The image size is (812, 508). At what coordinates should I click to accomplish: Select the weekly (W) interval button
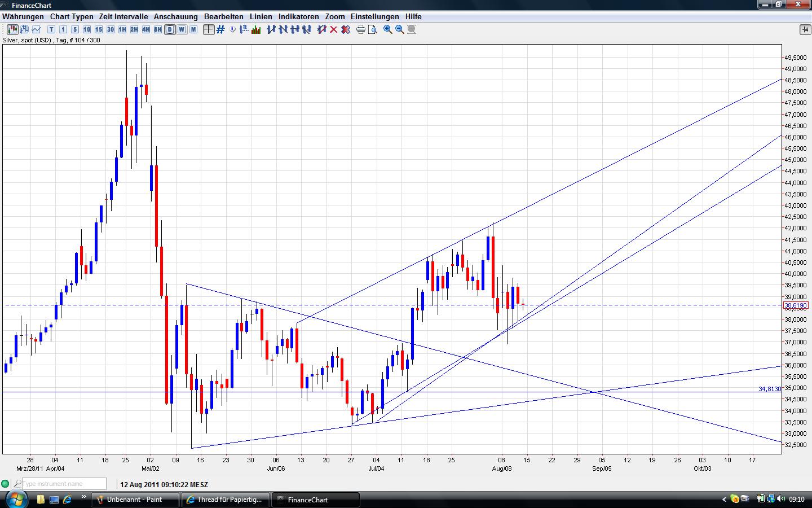(182, 29)
